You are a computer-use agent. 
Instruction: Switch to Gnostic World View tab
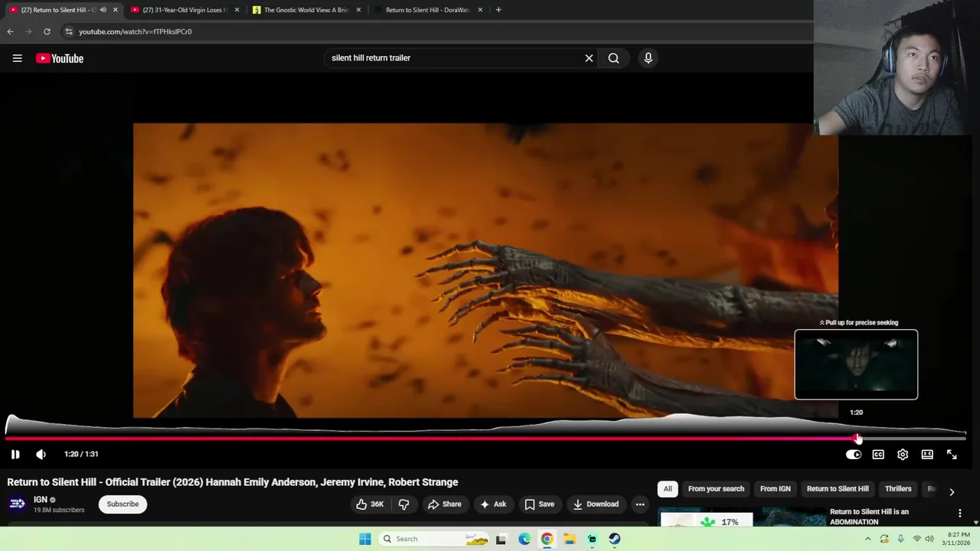click(305, 10)
